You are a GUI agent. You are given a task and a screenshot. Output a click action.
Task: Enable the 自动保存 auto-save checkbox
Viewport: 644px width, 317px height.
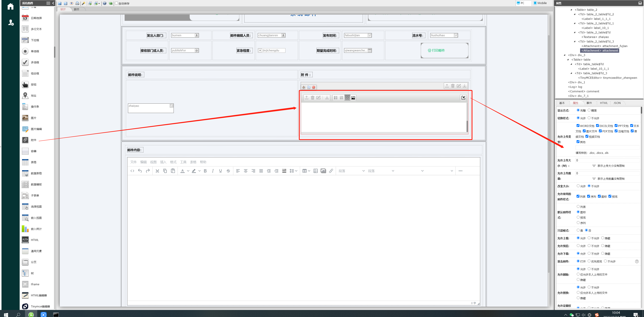pos(117,3)
